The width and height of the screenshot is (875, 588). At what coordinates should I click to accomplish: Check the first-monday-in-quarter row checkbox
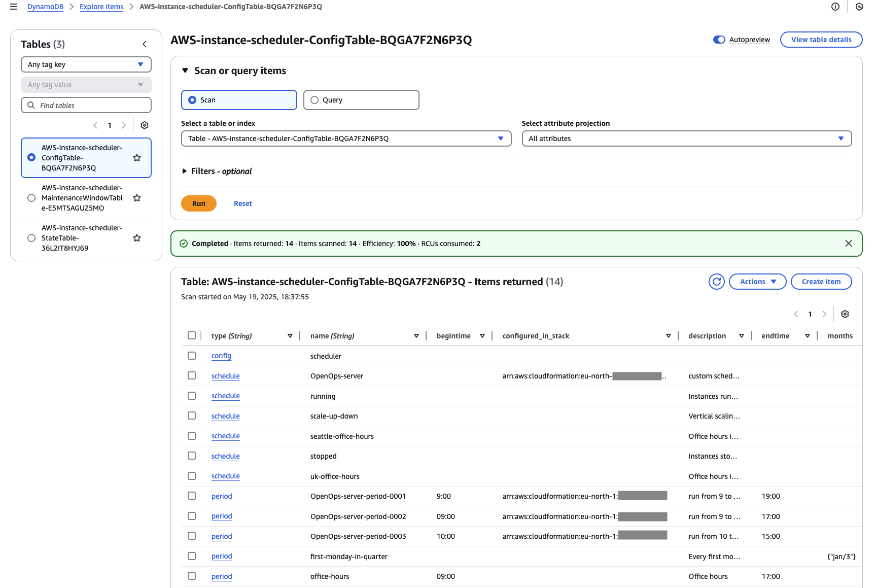[192, 556]
